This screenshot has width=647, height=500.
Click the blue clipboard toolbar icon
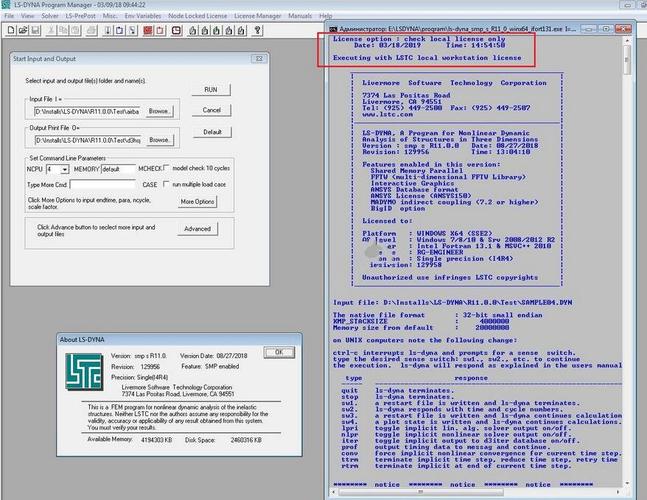tap(120, 30)
